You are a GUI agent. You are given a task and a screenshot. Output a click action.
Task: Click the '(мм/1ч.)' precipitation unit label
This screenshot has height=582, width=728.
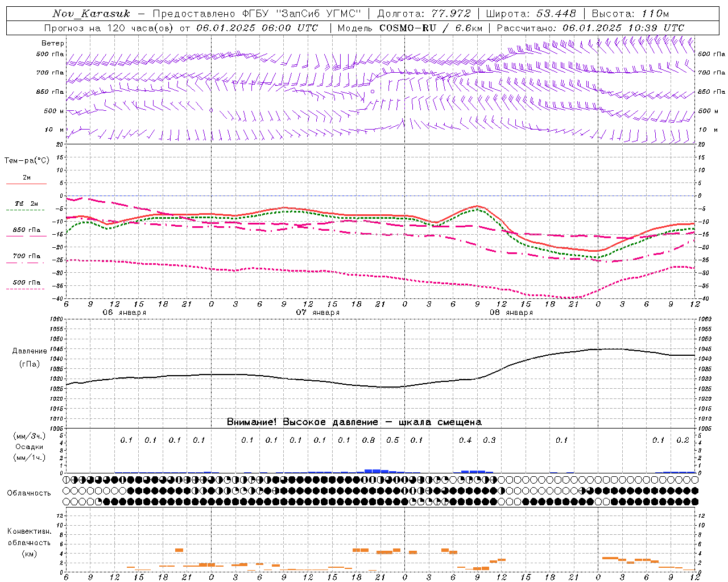[30, 458]
